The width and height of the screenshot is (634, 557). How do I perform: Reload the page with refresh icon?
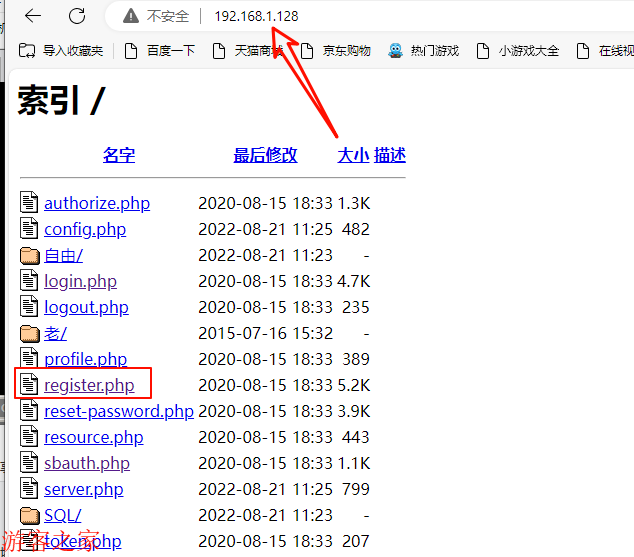click(x=77, y=16)
